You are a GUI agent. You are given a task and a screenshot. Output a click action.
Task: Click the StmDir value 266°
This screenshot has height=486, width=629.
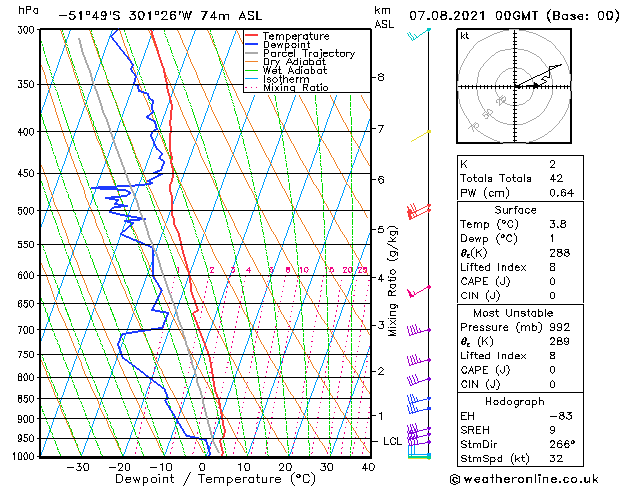click(562, 444)
